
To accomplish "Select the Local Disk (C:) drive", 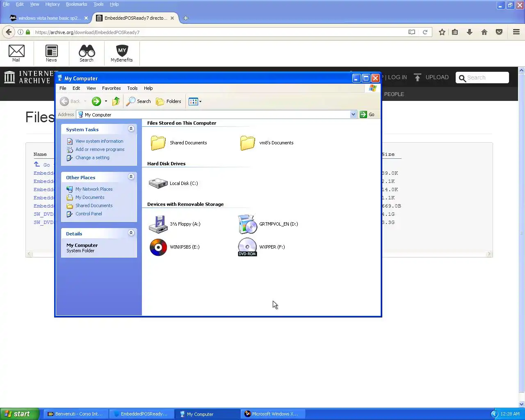I will tap(158, 183).
